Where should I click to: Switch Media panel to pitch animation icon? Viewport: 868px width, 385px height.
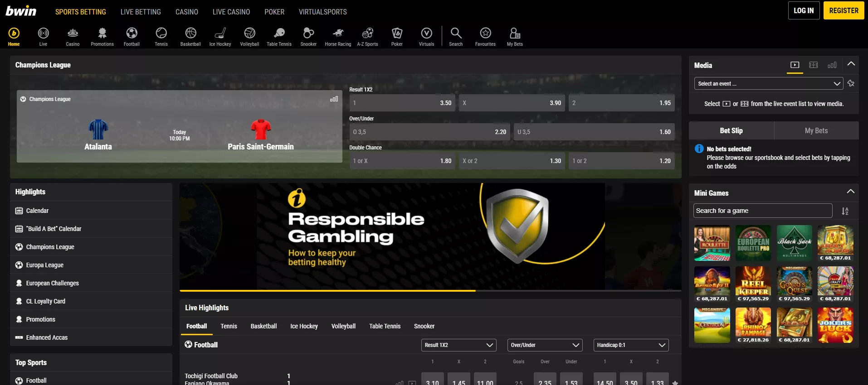(814, 65)
